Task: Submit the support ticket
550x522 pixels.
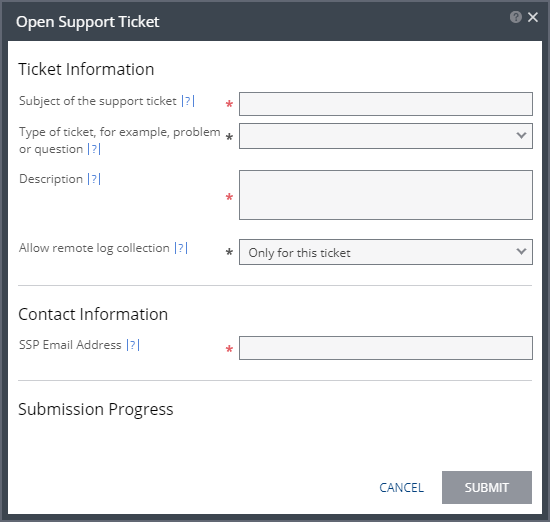Action: (487, 488)
